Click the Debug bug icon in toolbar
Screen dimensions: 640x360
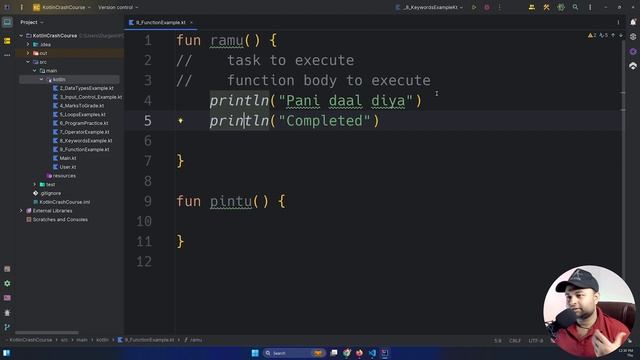click(487, 7)
